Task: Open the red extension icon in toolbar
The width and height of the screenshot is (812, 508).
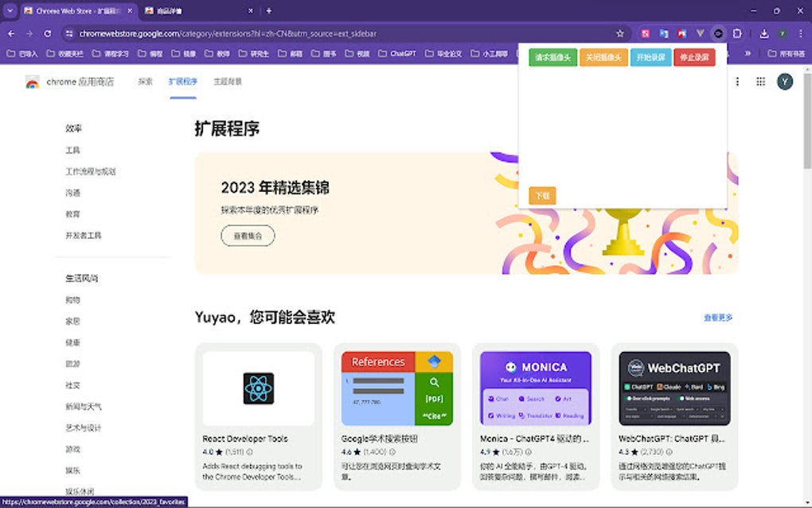Action: (x=681, y=33)
